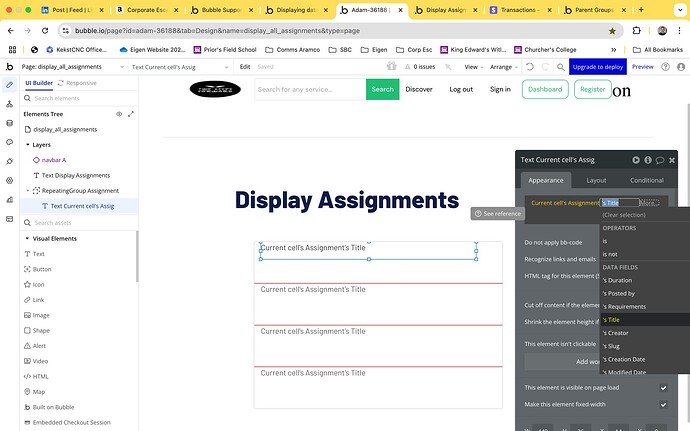This screenshot has width=690, height=431.
Task: Open the Data database tab in sidebar
Action: point(9,123)
